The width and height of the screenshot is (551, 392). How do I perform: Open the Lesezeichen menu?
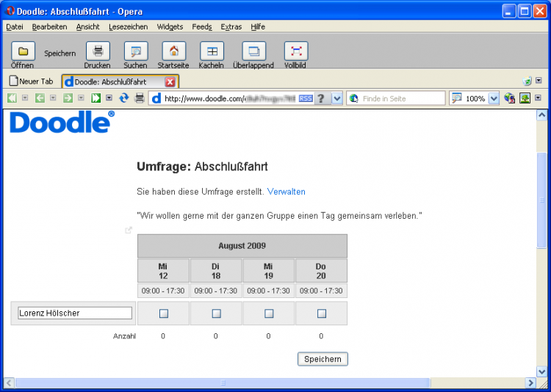128,26
